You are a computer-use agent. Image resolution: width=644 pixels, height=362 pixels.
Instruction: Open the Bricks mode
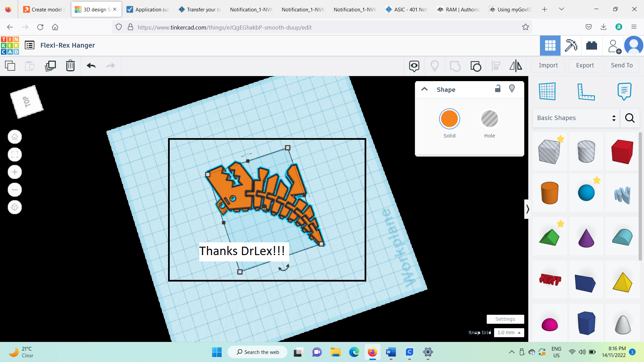(592, 46)
